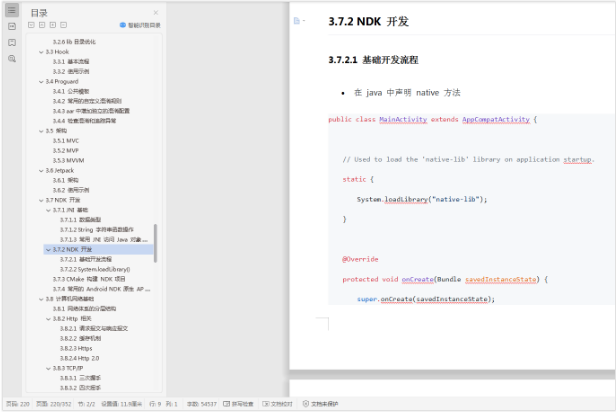Go to 3.5.3 MVVM entry
Image resolution: width=616 pixels, height=412 pixels.
pos(68,160)
